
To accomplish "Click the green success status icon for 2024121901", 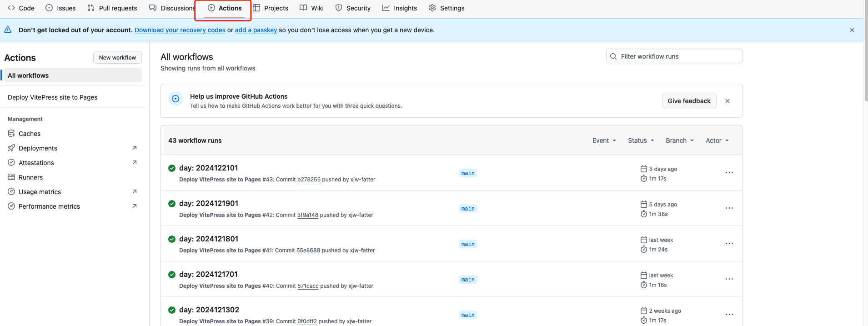I will point(172,204).
